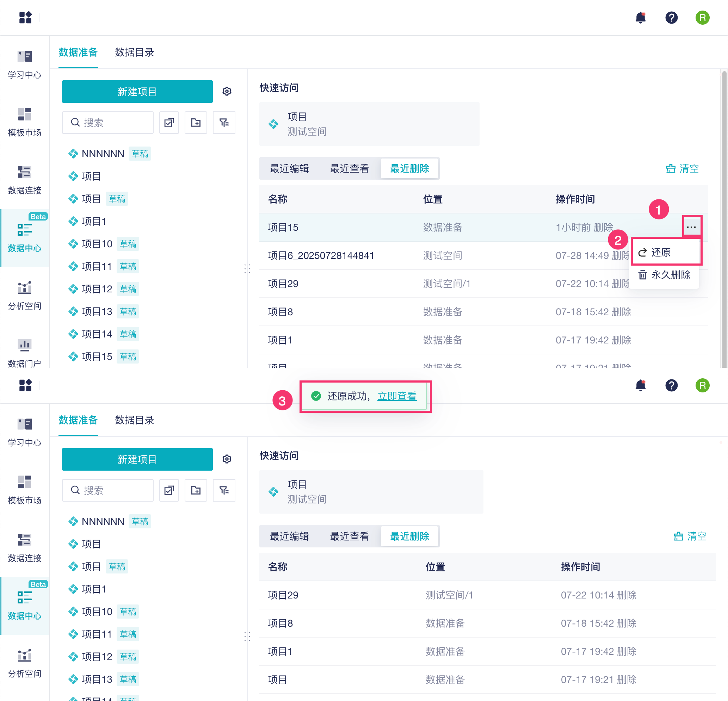
Task: Open the settings gear beside 新建项目
Action: (x=227, y=91)
